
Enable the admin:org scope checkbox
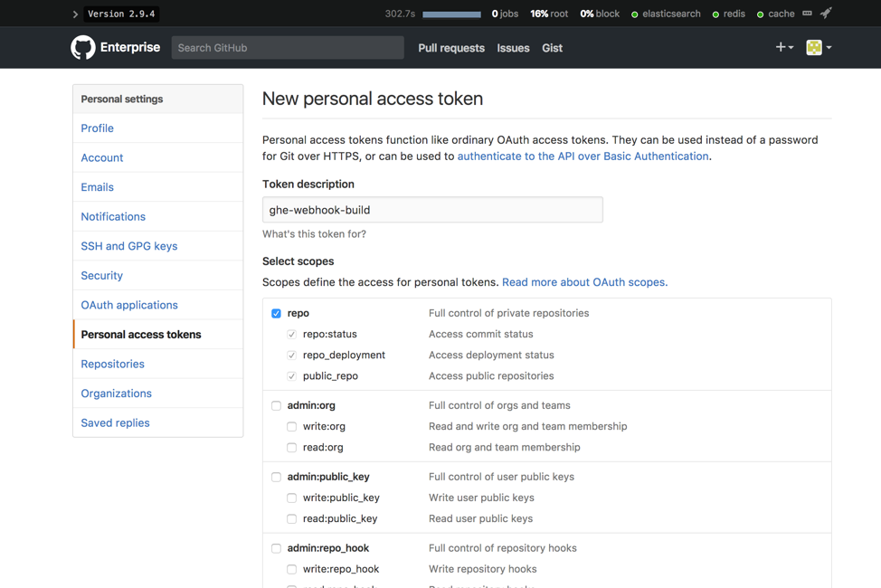pos(277,405)
